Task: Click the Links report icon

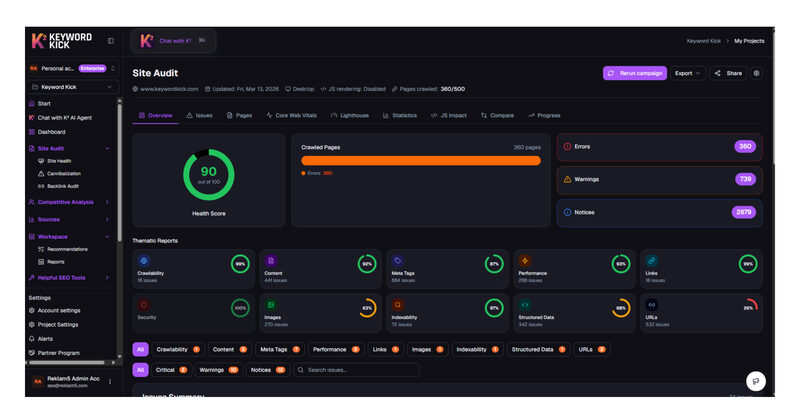Action: pos(652,261)
